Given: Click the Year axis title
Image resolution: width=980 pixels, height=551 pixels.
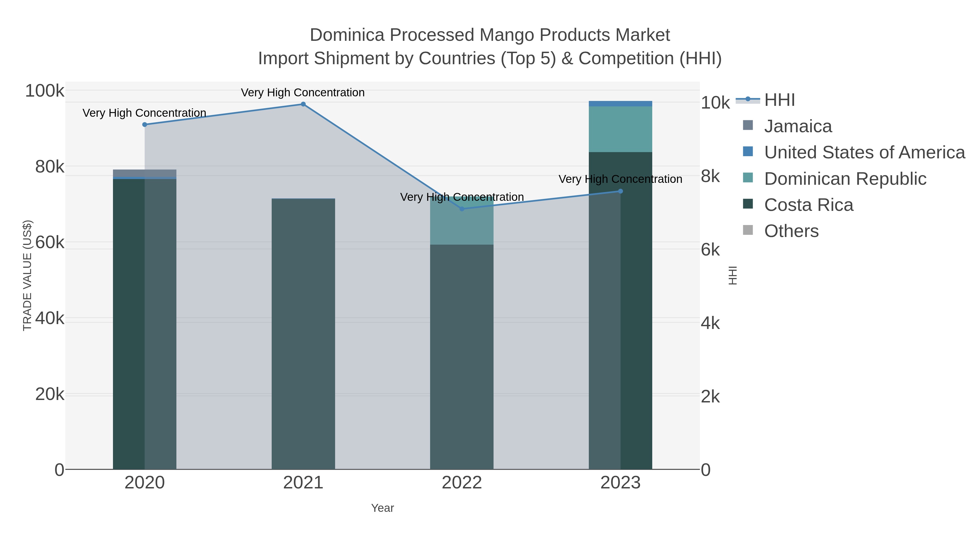Looking at the screenshot, I should [383, 508].
